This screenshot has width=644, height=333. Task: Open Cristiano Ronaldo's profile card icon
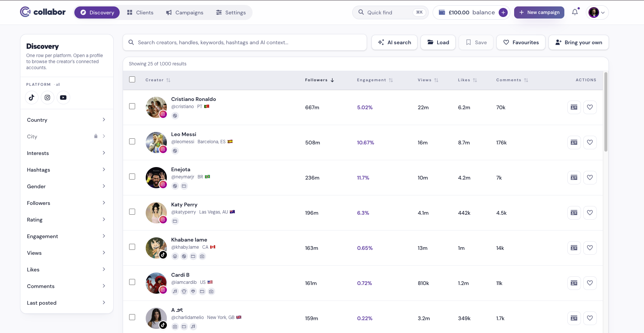pyautogui.click(x=574, y=107)
